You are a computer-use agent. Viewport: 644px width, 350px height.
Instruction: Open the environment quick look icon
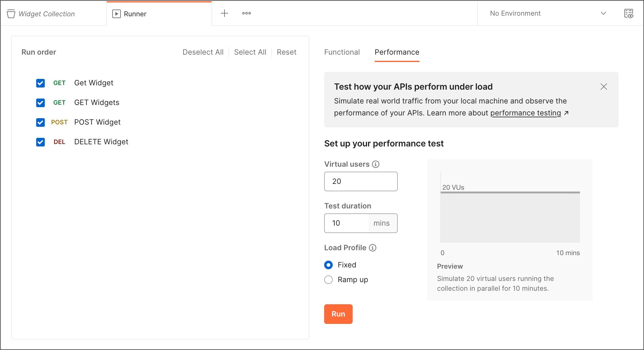click(x=628, y=13)
